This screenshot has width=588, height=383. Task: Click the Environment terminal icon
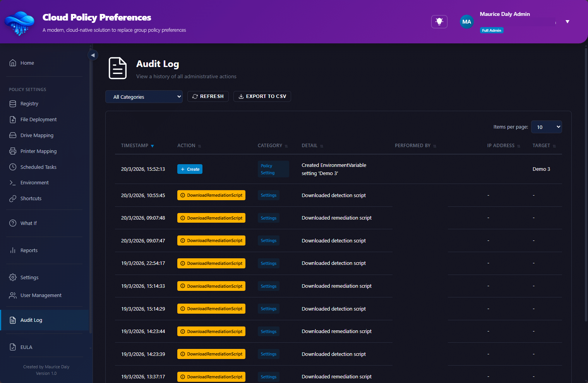13,183
